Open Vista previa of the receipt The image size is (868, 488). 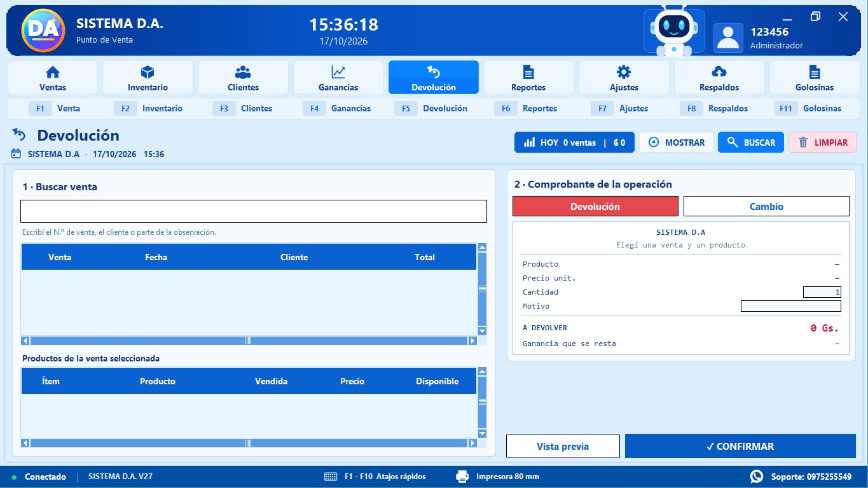tap(563, 446)
